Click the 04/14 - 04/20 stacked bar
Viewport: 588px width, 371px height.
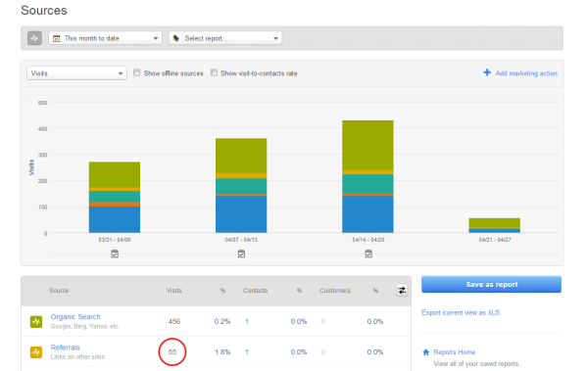367,176
